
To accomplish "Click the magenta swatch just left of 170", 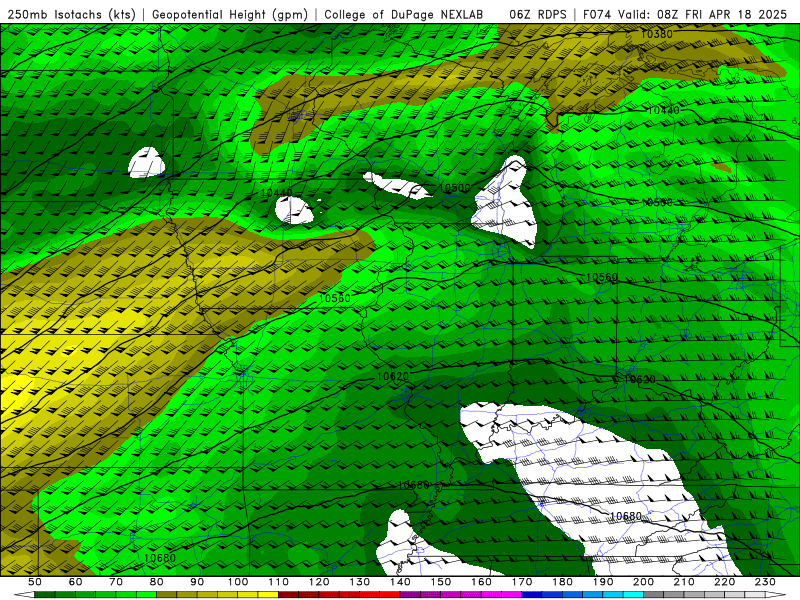I will click(512, 595).
